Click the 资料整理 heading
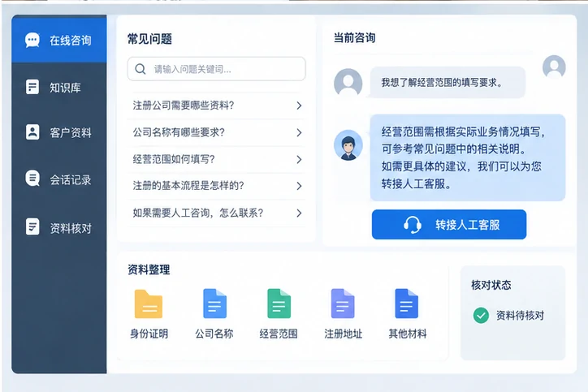This screenshot has width=588, height=392. 149,269
